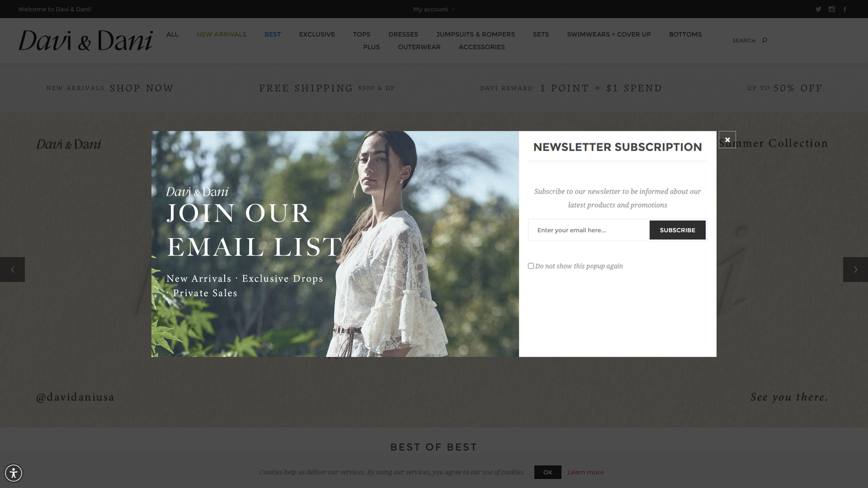Open the DRESSES menu item
The image size is (868, 488).
coord(403,34)
